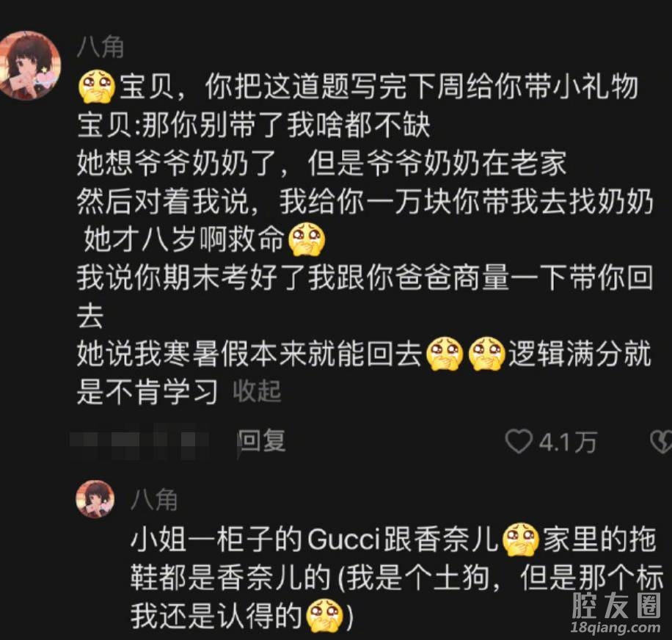
Task: Tap the emoji after 香奈儿 in reply
Action: point(520,539)
